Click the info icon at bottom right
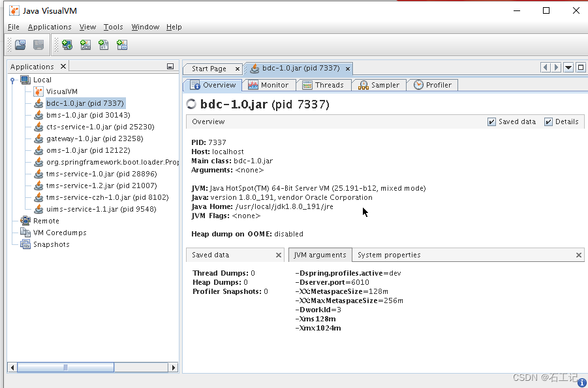Viewport: 588px width, 388px height. coord(581,382)
